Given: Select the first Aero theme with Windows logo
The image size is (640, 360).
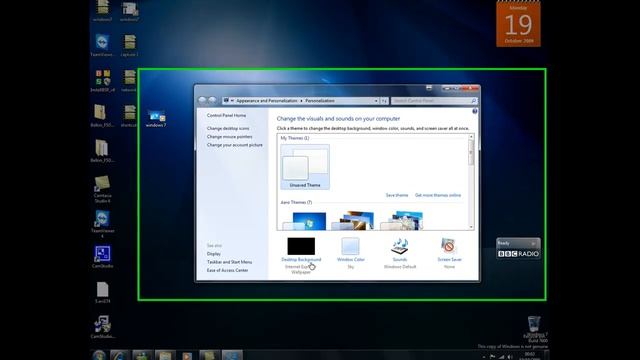Looking at the screenshot, I should point(305,221).
